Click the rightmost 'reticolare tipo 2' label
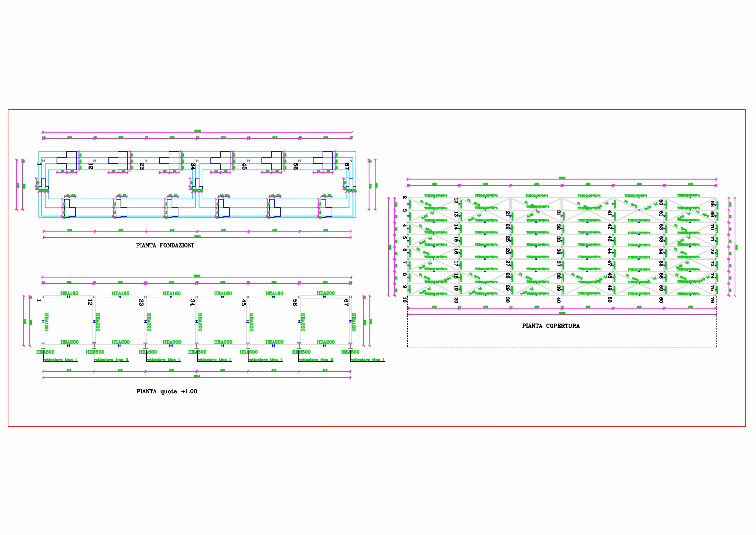 [x=316, y=360]
